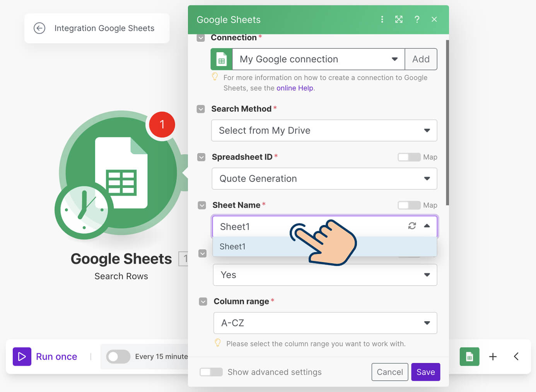The height and width of the screenshot is (392, 536).
Task: Open the Search Method dropdown
Action: [324, 131]
